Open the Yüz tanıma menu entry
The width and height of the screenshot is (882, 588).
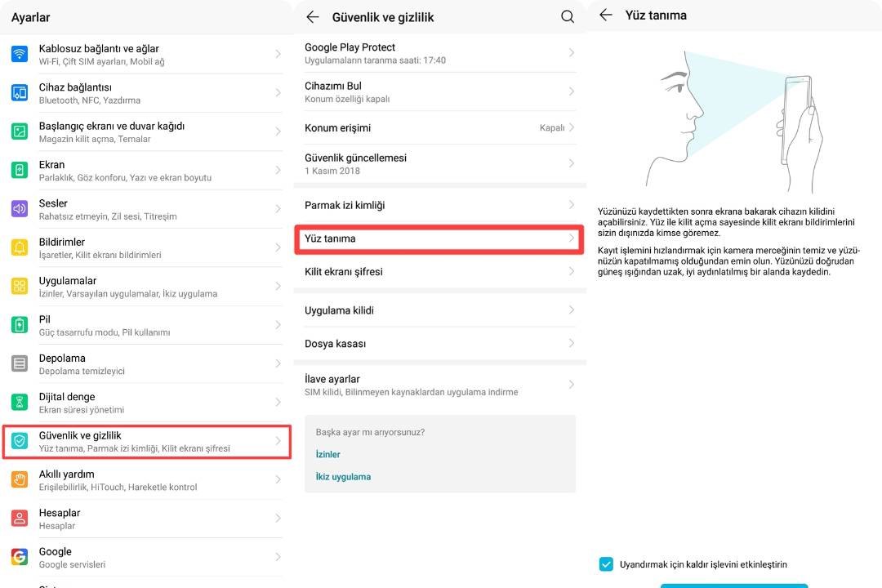tap(439, 238)
